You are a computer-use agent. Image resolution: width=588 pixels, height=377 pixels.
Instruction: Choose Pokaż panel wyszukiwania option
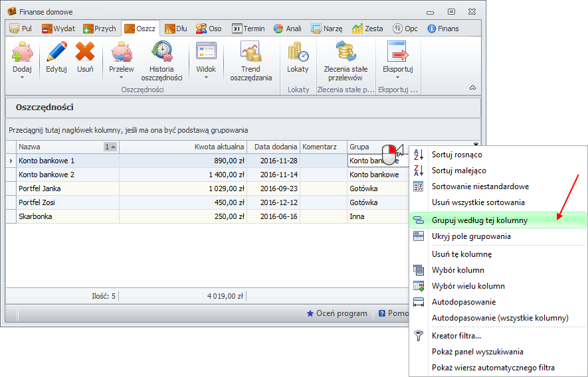[477, 352]
